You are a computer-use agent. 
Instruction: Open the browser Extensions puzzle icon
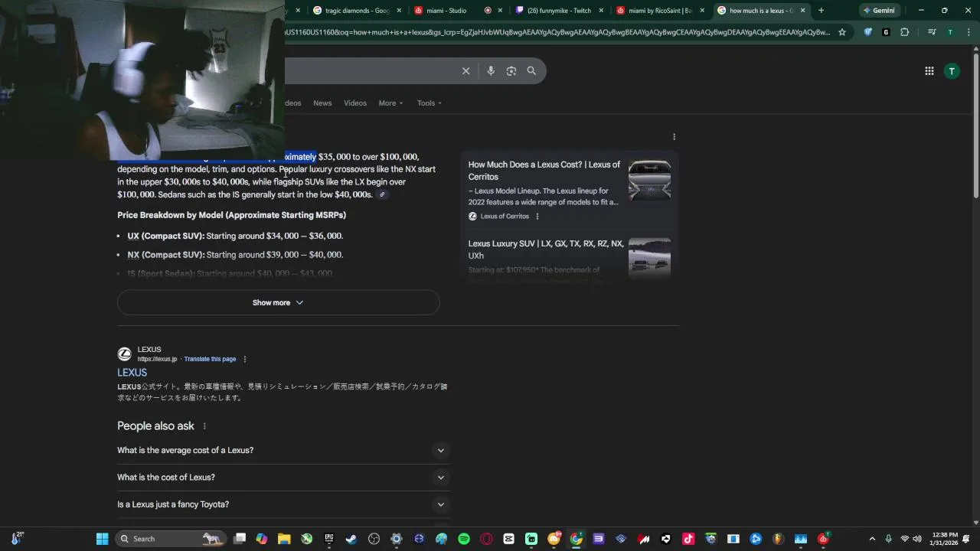tap(905, 32)
